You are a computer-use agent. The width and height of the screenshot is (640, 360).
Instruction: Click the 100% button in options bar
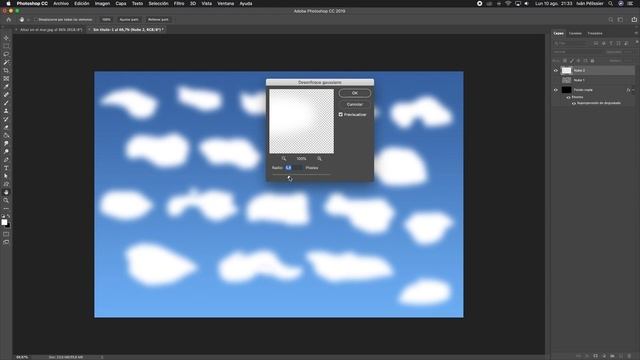[106, 20]
